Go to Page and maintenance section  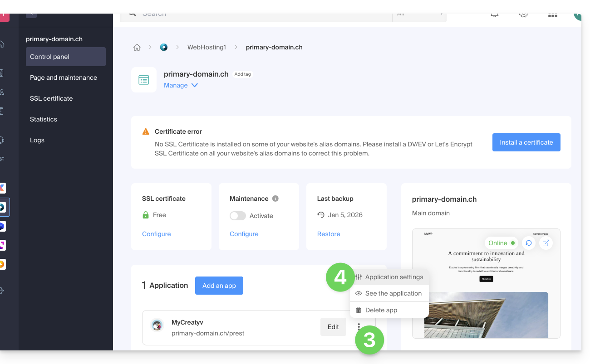64,78
